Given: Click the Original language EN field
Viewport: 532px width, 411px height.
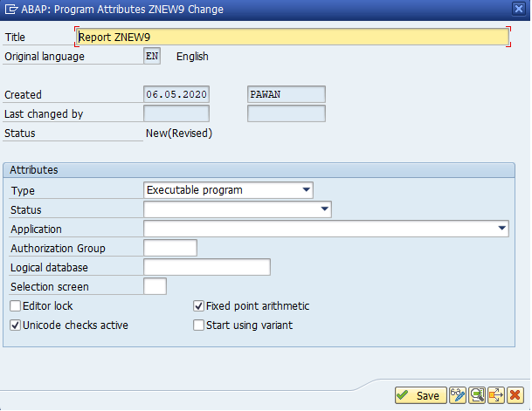Looking at the screenshot, I should 152,56.
